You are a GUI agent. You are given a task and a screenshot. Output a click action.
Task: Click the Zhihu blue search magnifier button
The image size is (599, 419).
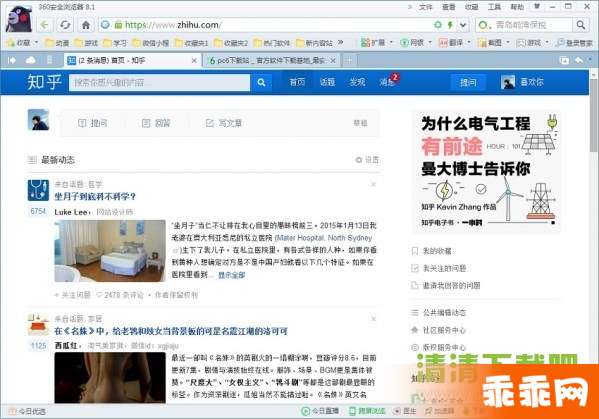[261, 83]
